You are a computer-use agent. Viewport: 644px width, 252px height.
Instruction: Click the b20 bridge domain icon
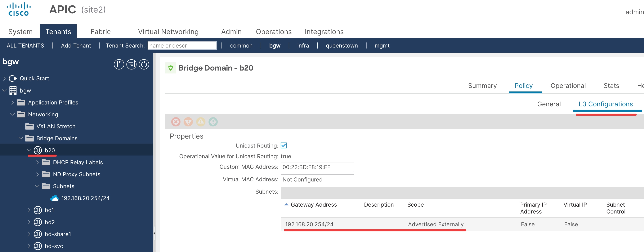tap(38, 150)
